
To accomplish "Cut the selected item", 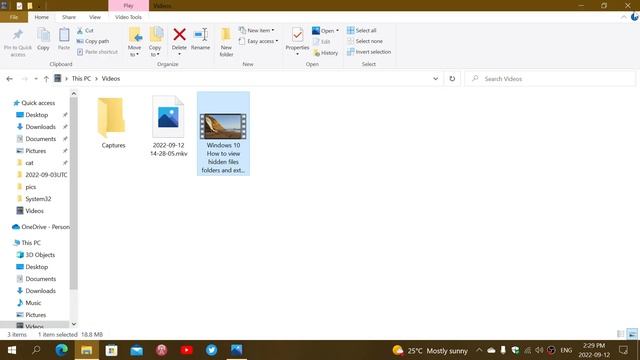I will coord(85,31).
